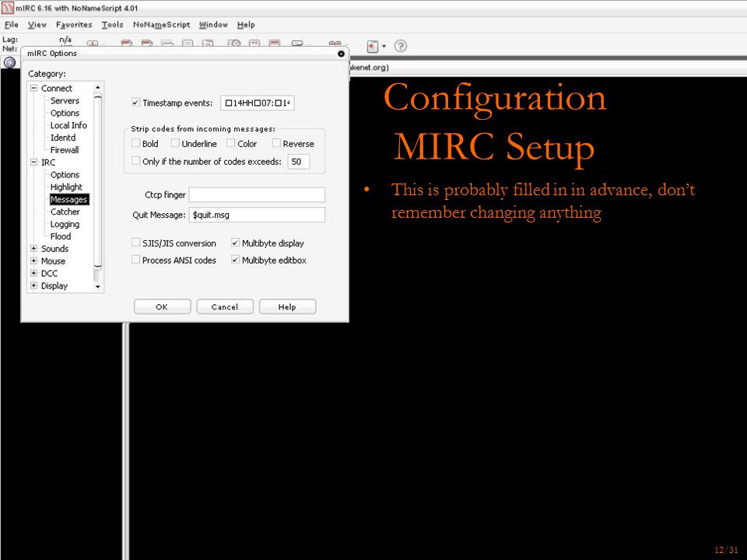
Task: Select Catcher in the category tree
Action: 65,212
